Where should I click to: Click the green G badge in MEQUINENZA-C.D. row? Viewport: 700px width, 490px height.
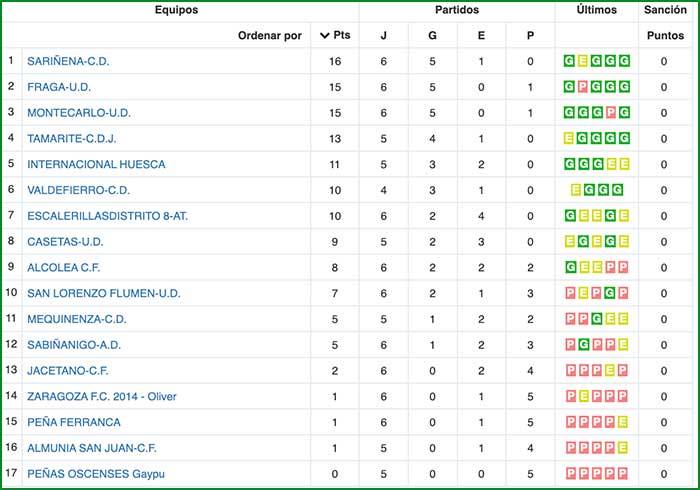597,319
